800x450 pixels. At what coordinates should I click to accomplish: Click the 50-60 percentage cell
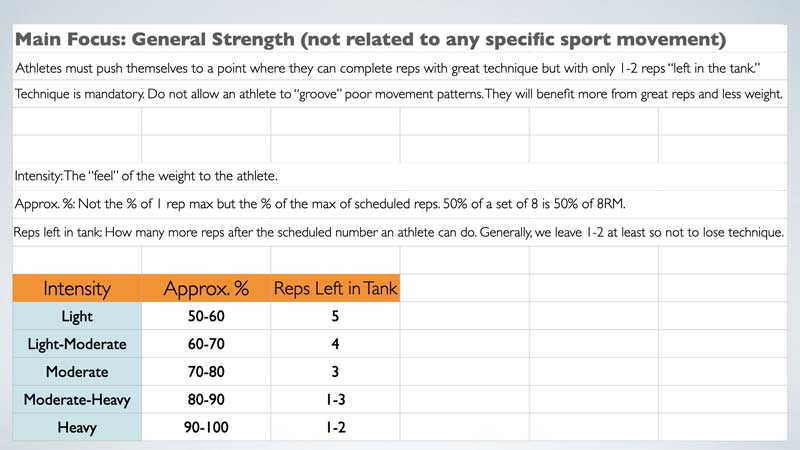point(206,316)
